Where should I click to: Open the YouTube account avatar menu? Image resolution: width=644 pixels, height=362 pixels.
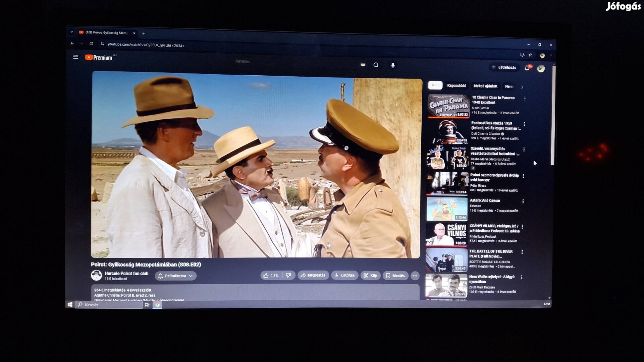541,69
